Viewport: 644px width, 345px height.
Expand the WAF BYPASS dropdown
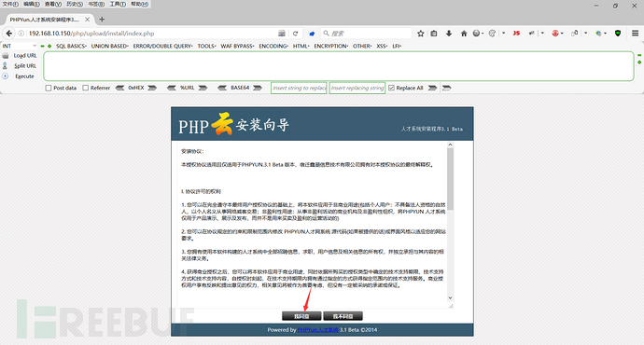point(237,46)
